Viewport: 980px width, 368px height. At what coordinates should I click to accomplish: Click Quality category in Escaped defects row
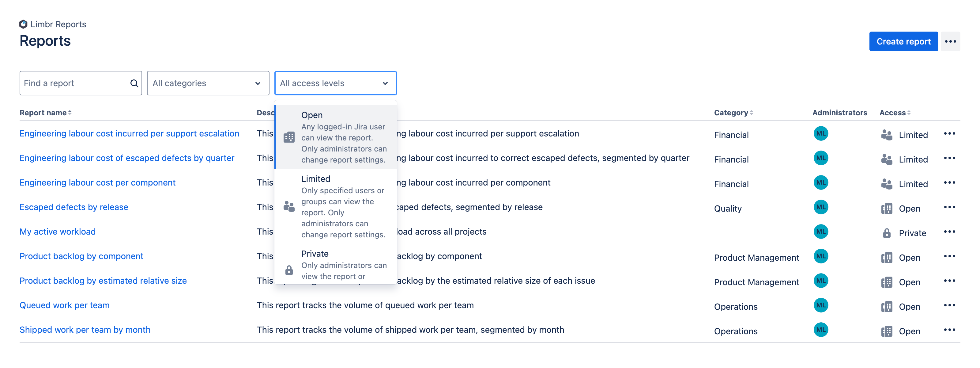click(x=727, y=209)
